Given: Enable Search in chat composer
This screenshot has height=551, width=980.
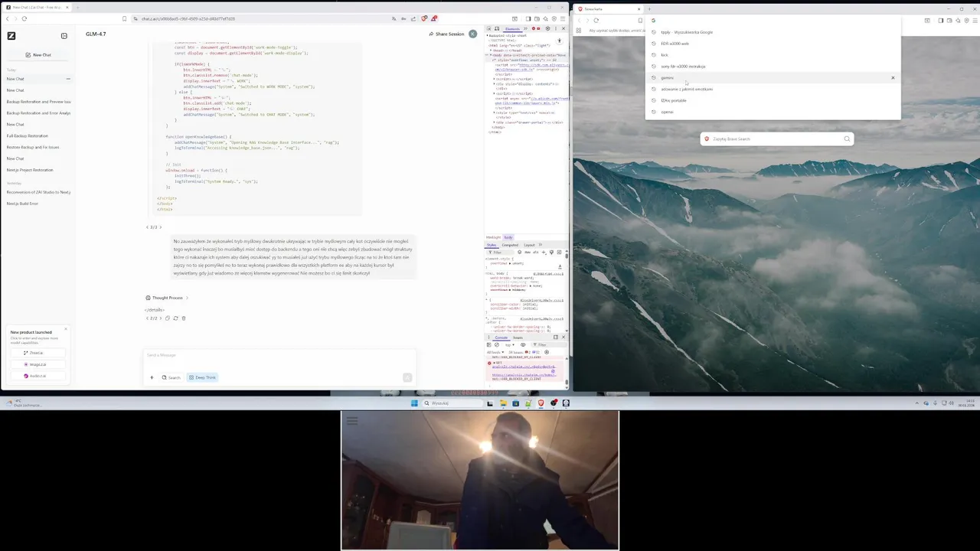Looking at the screenshot, I should (171, 377).
